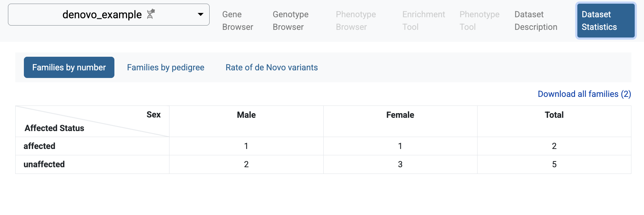This screenshot has height=215, width=644.
Task: Click the Male column header
Action: [246, 115]
